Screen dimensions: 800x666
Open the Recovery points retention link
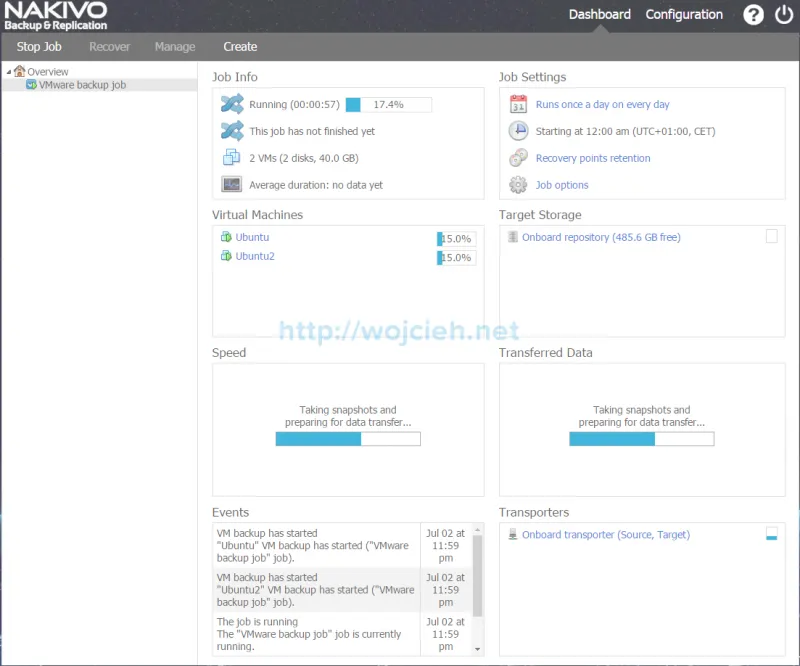coord(591,157)
